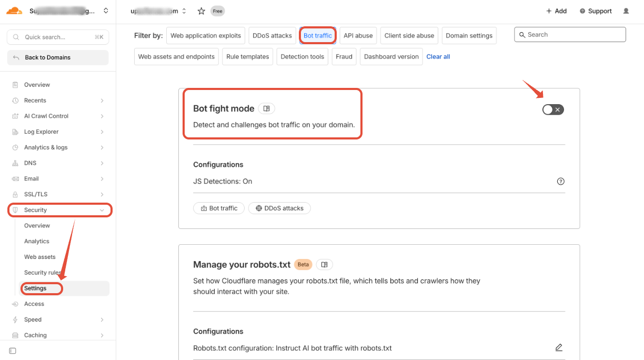Click the Free plan badge
Viewport: 644px width, 360px height.
217,11
